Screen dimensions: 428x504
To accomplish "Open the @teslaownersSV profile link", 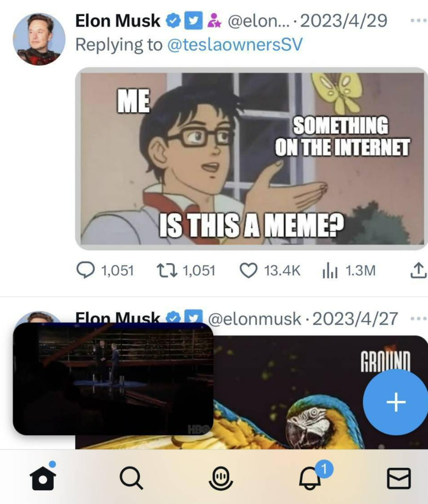I will click(236, 44).
